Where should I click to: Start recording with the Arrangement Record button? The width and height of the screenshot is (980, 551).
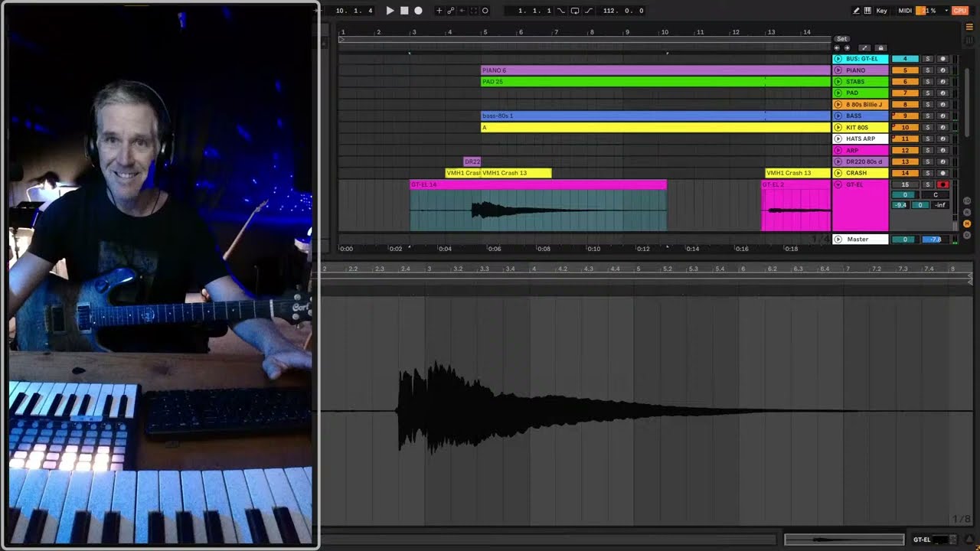click(418, 11)
